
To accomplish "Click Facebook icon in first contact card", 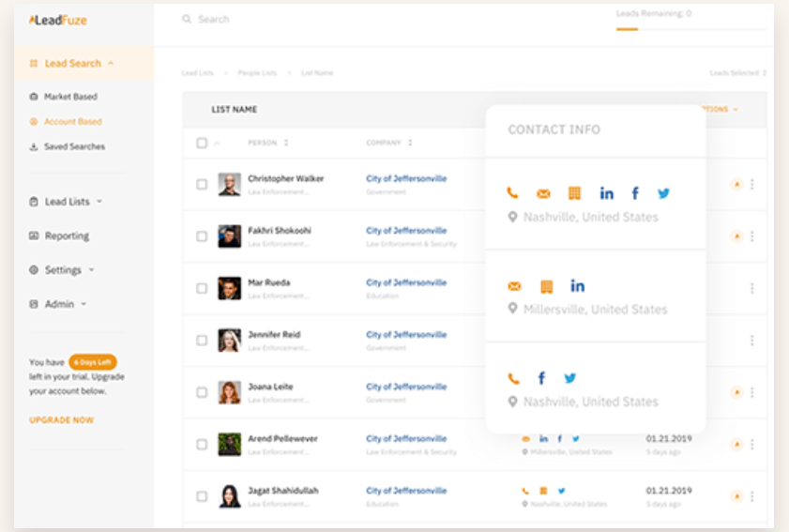I will [635, 192].
